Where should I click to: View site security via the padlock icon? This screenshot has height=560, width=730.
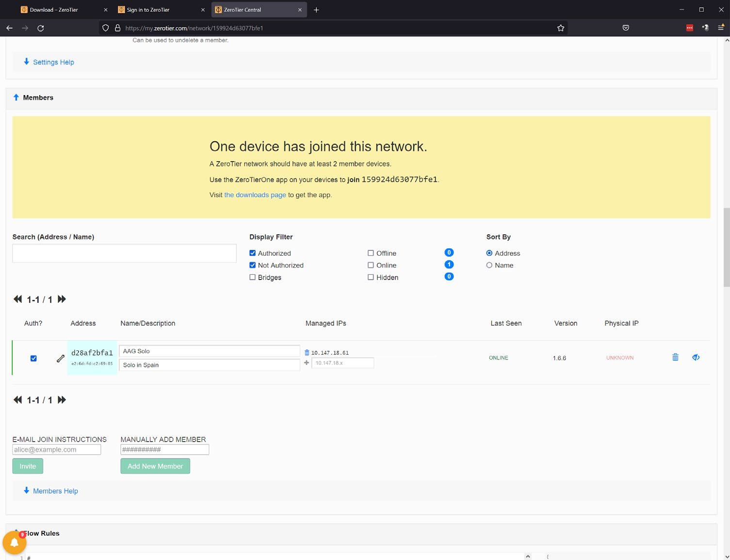coord(117,28)
